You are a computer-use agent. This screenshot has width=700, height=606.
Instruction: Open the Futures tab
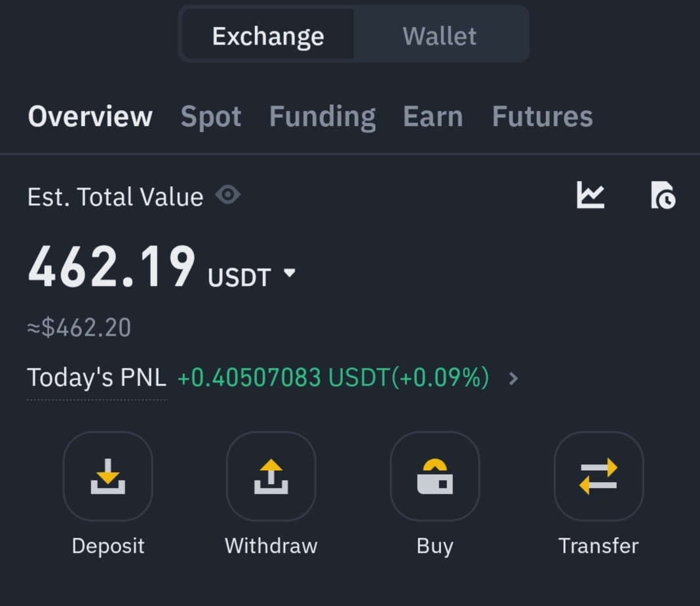[x=543, y=116]
